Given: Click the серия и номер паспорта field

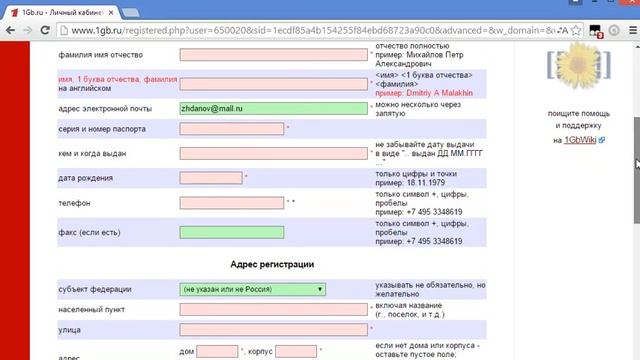Looking at the screenshot, I should click(232, 129).
